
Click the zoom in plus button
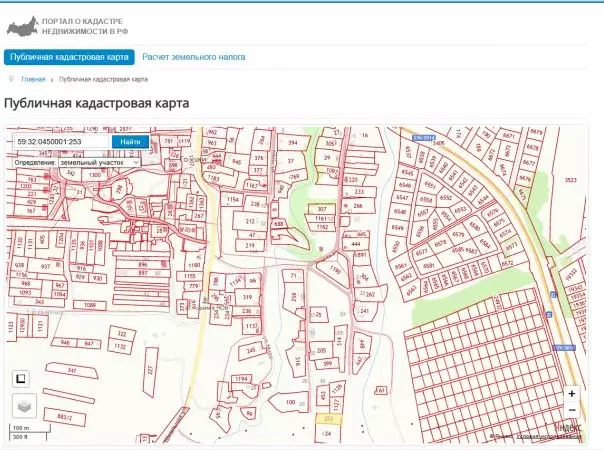572,393
